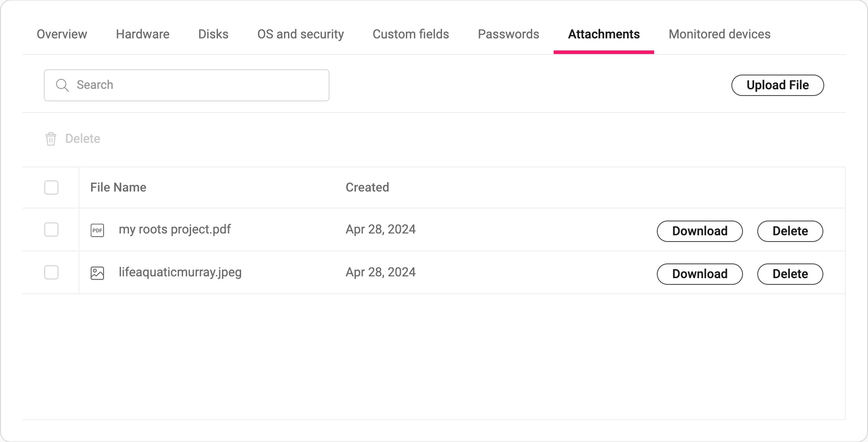The width and height of the screenshot is (868, 442).
Task: Switch to the Passwords tab
Action: pyautogui.click(x=509, y=34)
